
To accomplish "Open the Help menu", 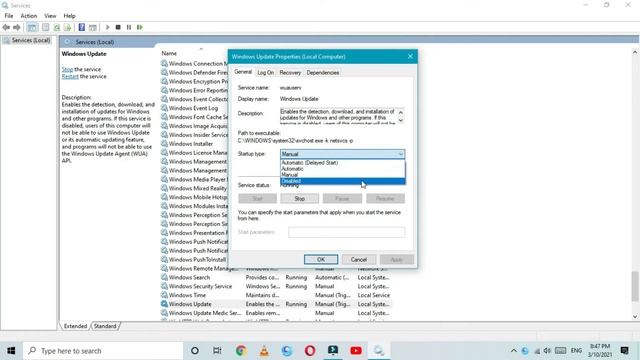I will coord(69,16).
